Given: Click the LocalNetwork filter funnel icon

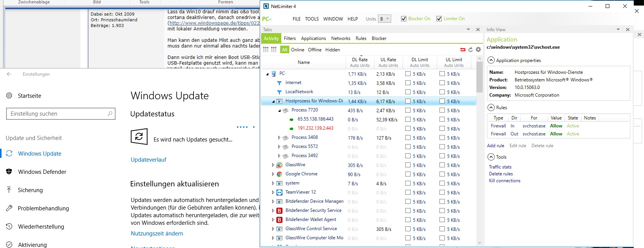Looking at the screenshot, I should click(x=279, y=92).
